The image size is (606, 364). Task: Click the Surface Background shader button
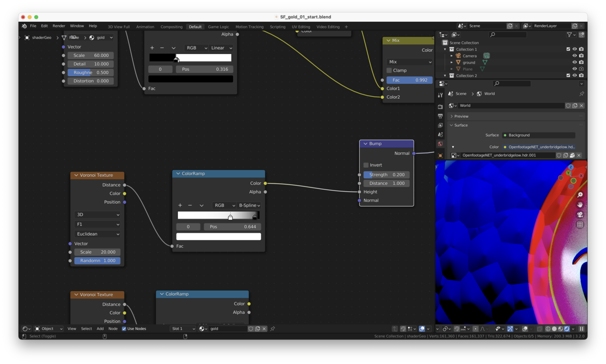pyautogui.click(x=539, y=135)
